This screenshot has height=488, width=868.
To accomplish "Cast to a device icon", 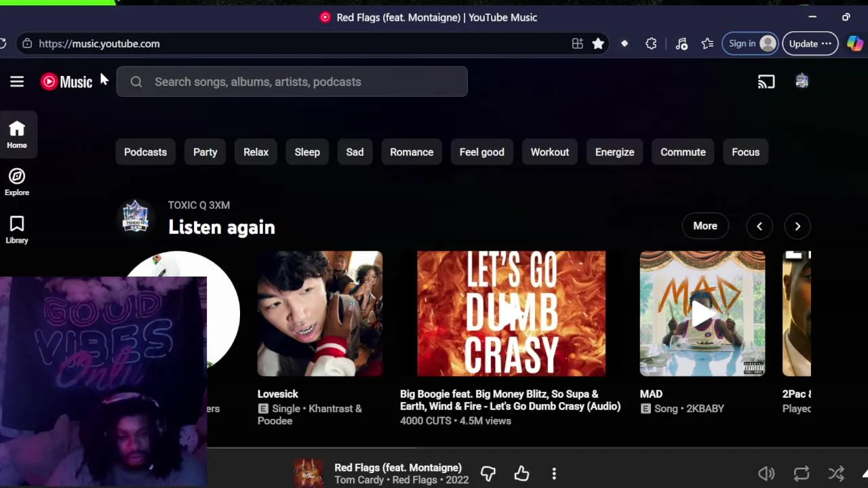I will 766,82.
